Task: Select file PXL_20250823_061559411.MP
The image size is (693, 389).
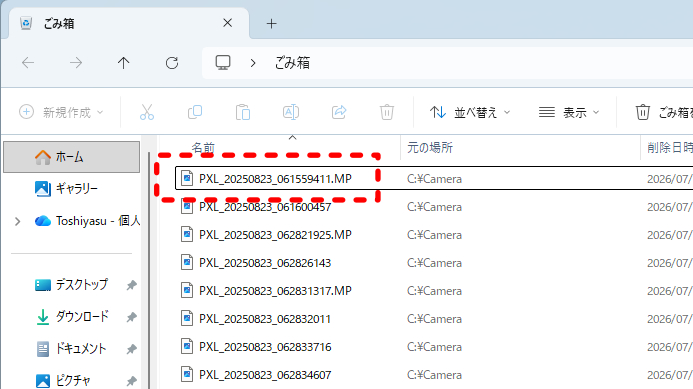Action: point(275,179)
